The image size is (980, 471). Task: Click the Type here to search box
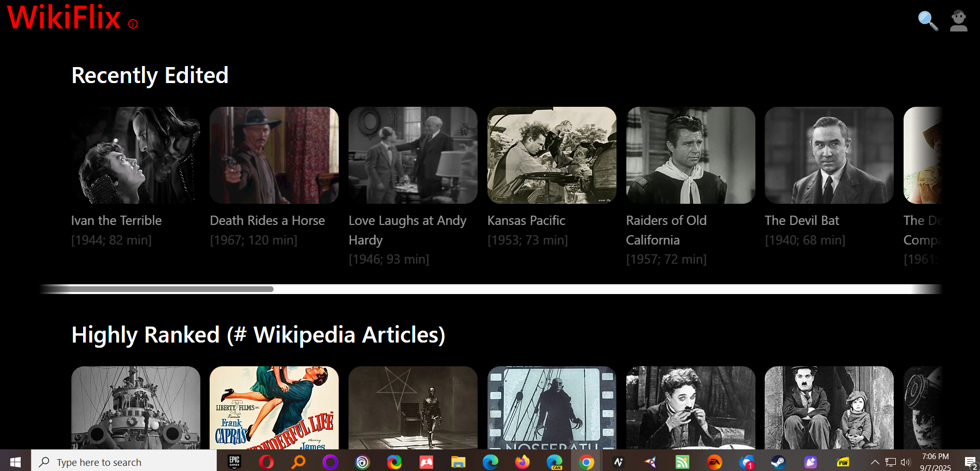[x=124, y=462]
